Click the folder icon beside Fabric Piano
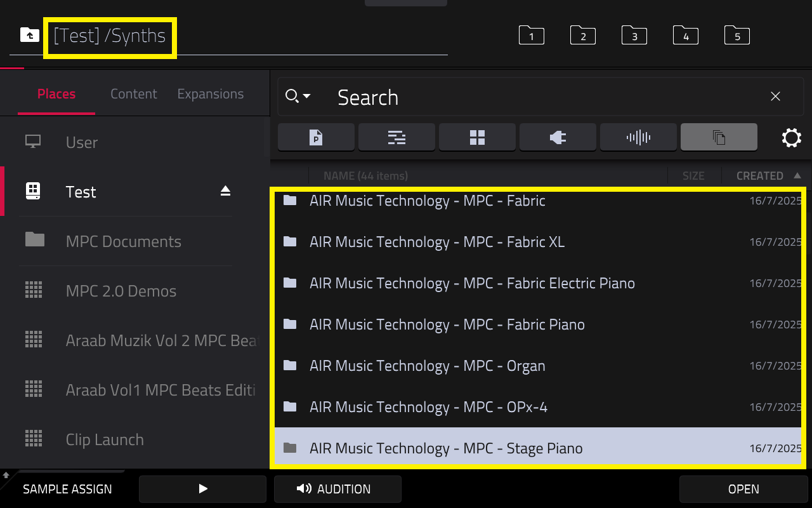 click(290, 324)
